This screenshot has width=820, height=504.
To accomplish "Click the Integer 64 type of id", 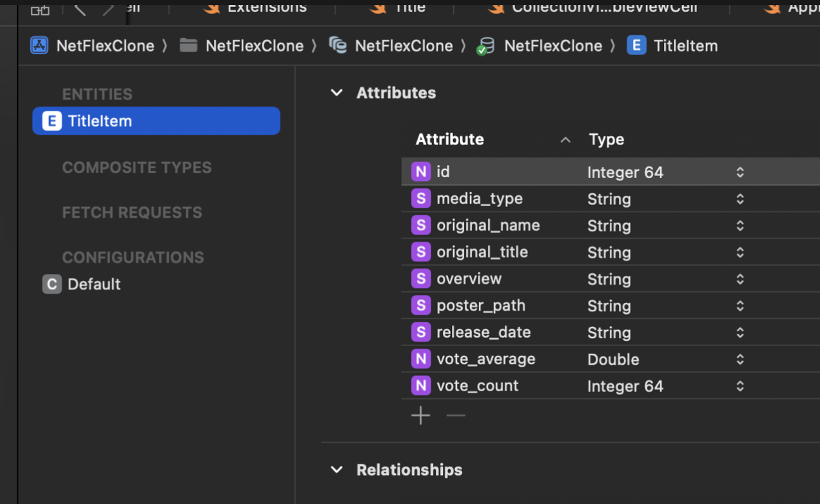I will click(x=625, y=173).
